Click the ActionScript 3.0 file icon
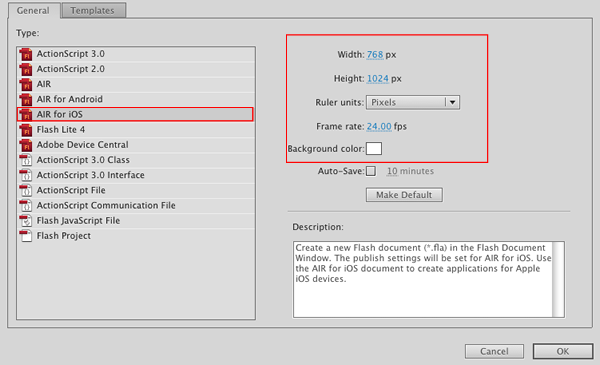This screenshot has width=600, height=365. pyautogui.click(x=26, y=54)
